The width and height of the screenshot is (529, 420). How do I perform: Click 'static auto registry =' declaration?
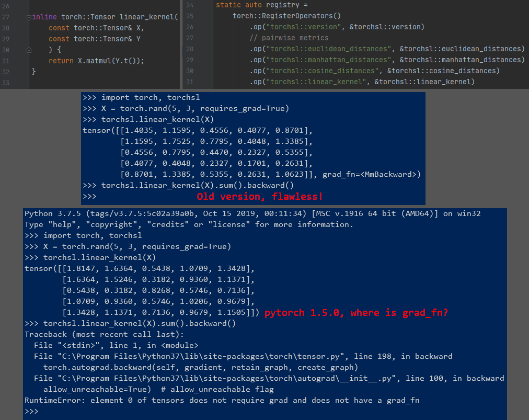(262, 5)
